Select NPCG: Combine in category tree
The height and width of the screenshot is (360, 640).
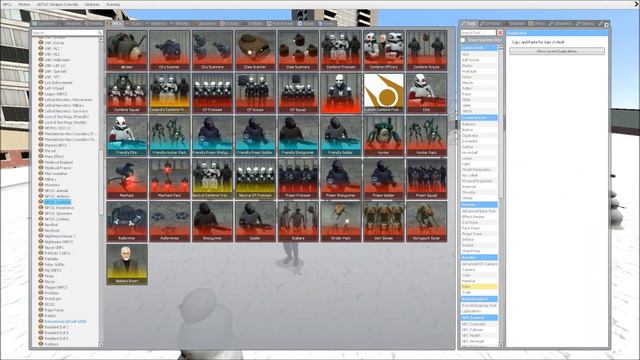click(x=58, y=202)
